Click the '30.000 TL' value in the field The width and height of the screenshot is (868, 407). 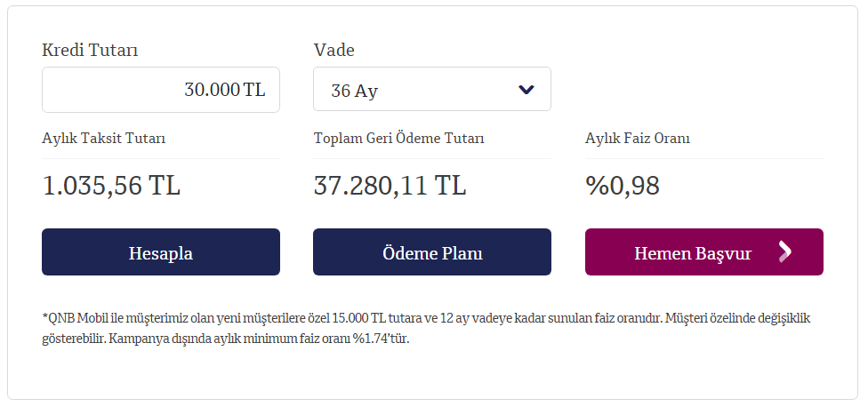(x=225, y=90)
